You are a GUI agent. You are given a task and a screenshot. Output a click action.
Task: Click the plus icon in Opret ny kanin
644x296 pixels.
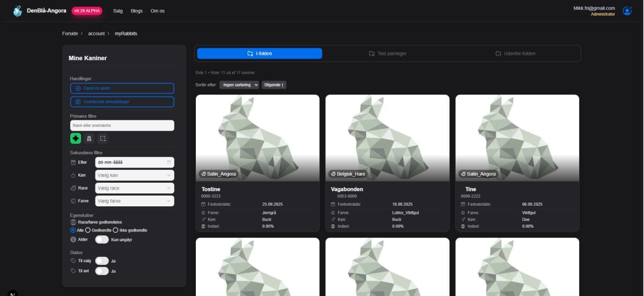click(78, 88)
